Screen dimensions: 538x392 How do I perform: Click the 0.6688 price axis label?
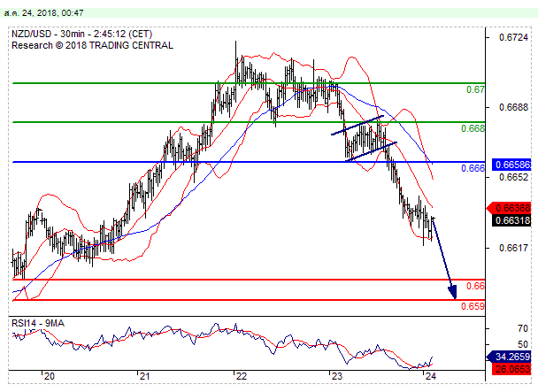click(x=513, y=107)
